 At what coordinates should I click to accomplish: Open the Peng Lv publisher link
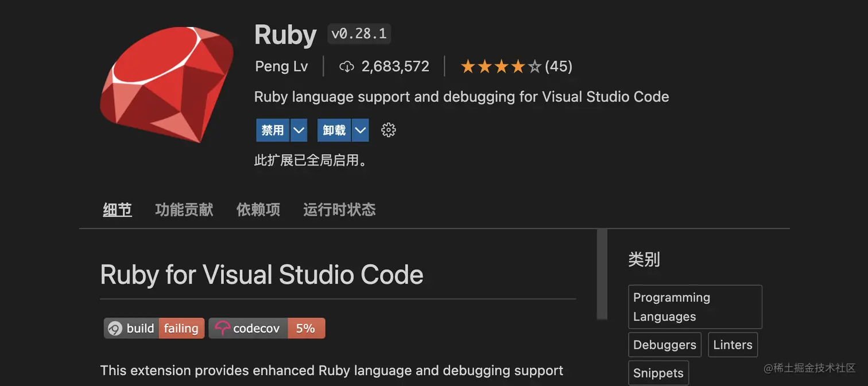click(x=281, y=67)
